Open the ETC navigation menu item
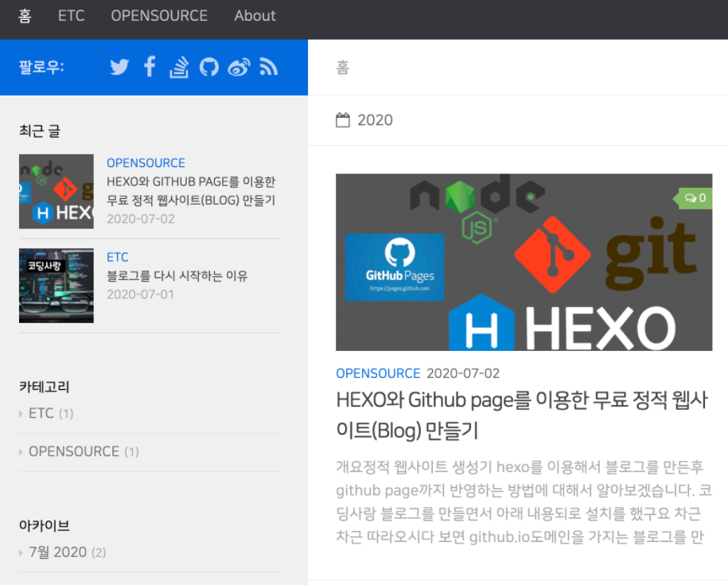The width and height of the screenshot is (728, 585). pos(71,16)
